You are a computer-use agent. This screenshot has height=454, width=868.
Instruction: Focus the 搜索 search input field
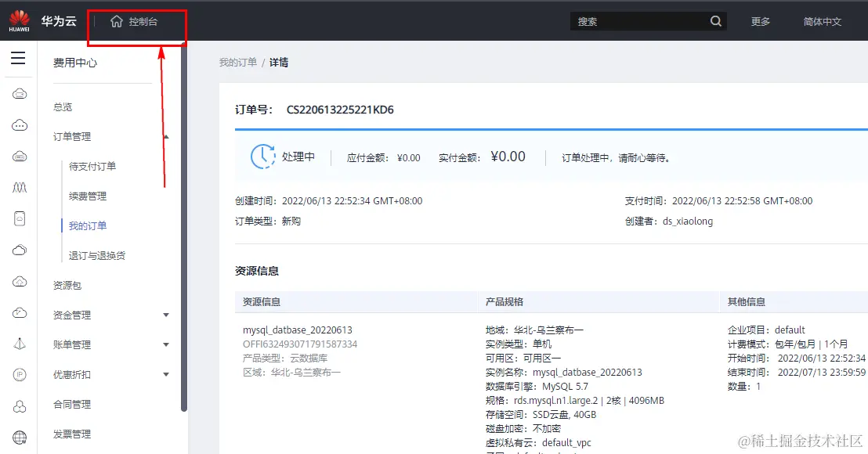639,22
